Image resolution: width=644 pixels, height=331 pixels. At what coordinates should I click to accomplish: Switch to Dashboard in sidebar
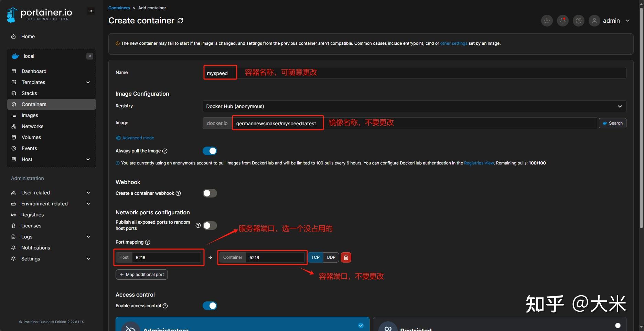(x=34, y=71)
